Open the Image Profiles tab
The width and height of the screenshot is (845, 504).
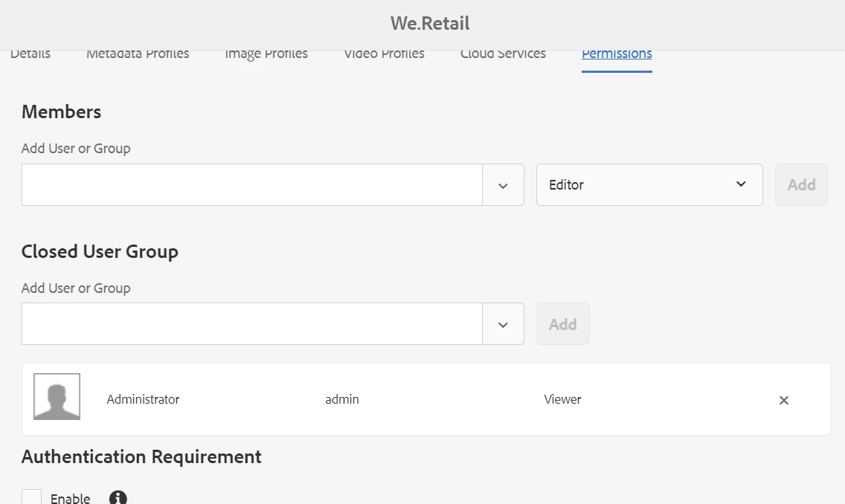coord(266,54)
